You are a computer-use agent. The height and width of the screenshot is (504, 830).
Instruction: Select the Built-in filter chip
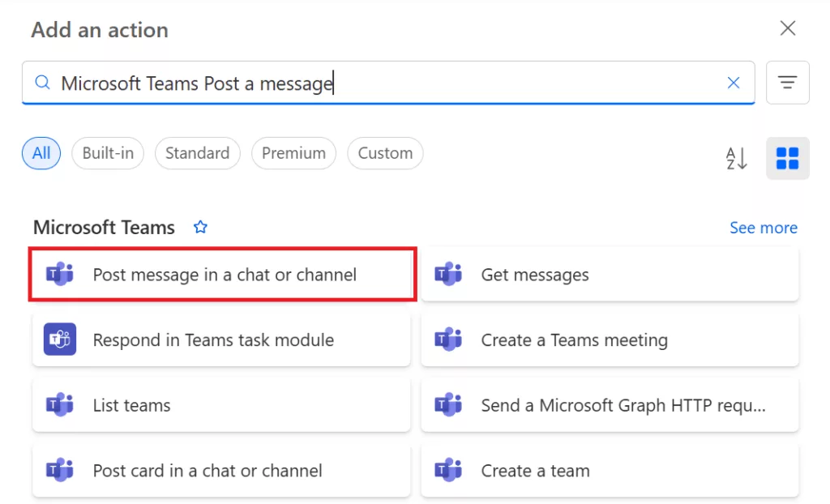tap(108, 153)
